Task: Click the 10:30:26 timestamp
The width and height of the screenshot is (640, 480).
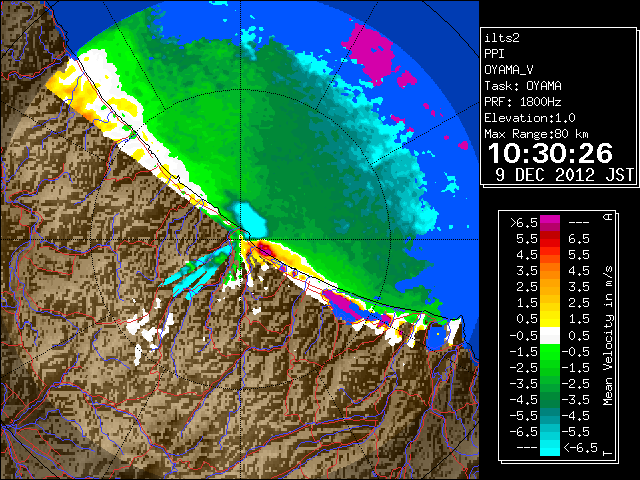Action: [x=550, y=153]
